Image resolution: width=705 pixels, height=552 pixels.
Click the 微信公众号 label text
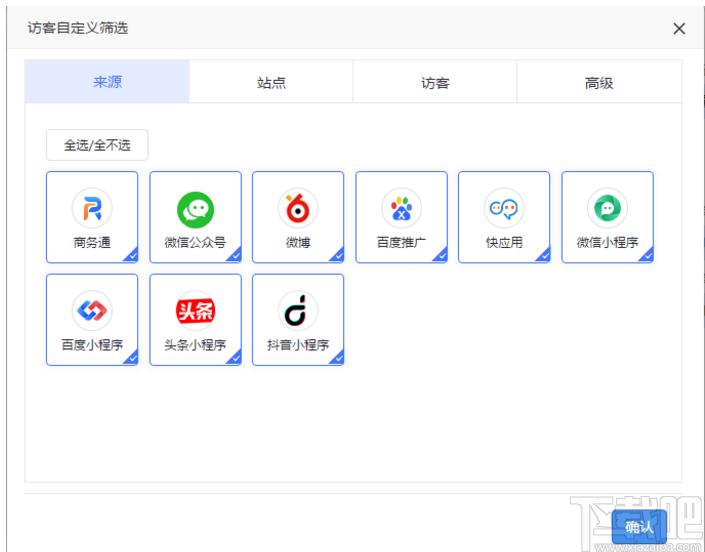(195, 242)
